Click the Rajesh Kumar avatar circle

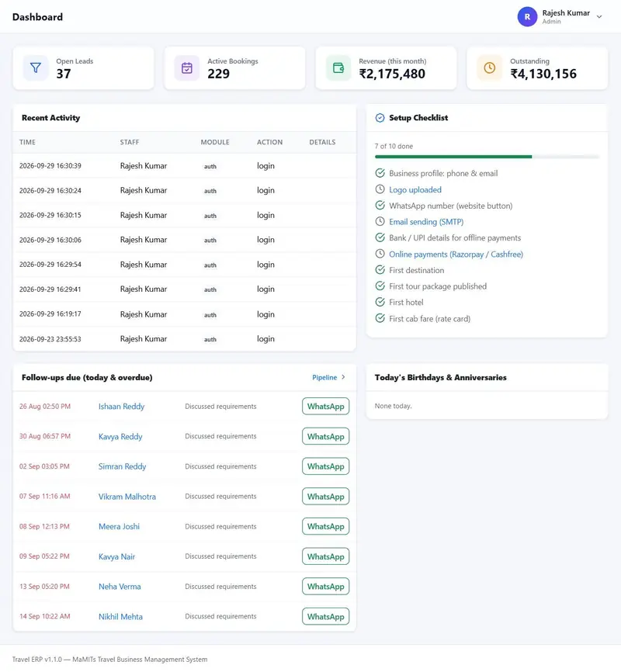point(527,17)
